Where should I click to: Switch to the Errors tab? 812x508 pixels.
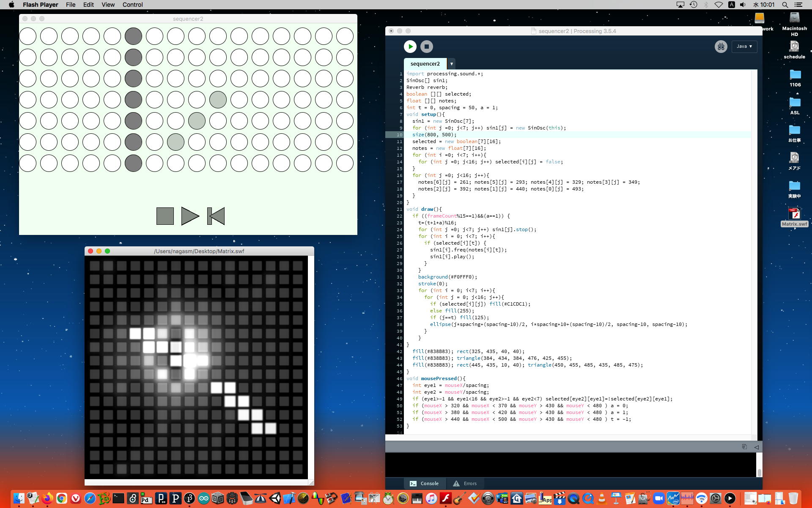pos(465,483)
